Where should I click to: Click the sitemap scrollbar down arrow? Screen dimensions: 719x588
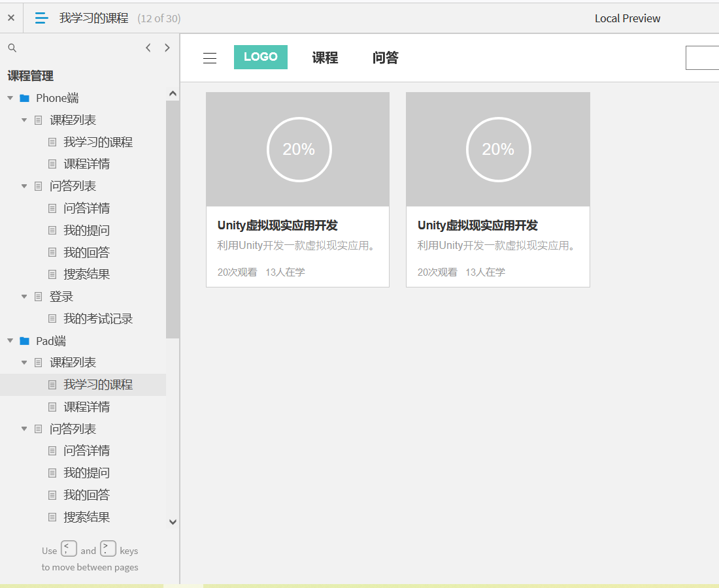(173, 521)
